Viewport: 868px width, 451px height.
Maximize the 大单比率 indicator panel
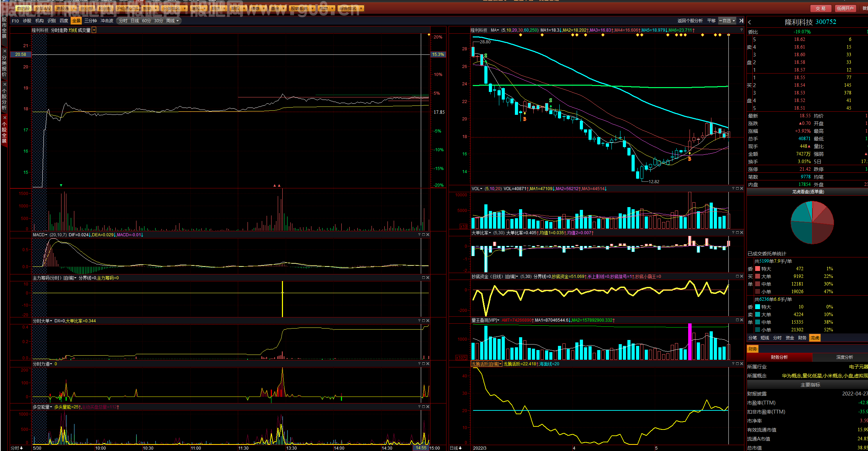click(737, 232)
